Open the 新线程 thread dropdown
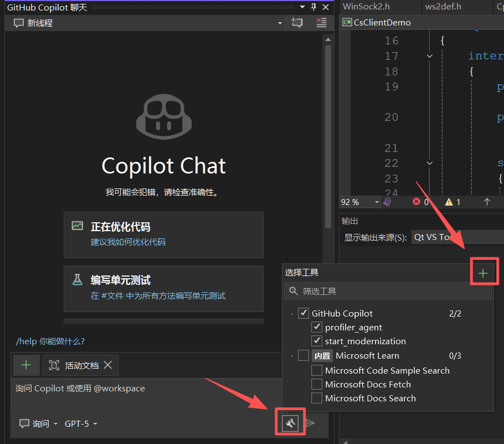This screenshot has width=504, height=444. click(280, 23)
